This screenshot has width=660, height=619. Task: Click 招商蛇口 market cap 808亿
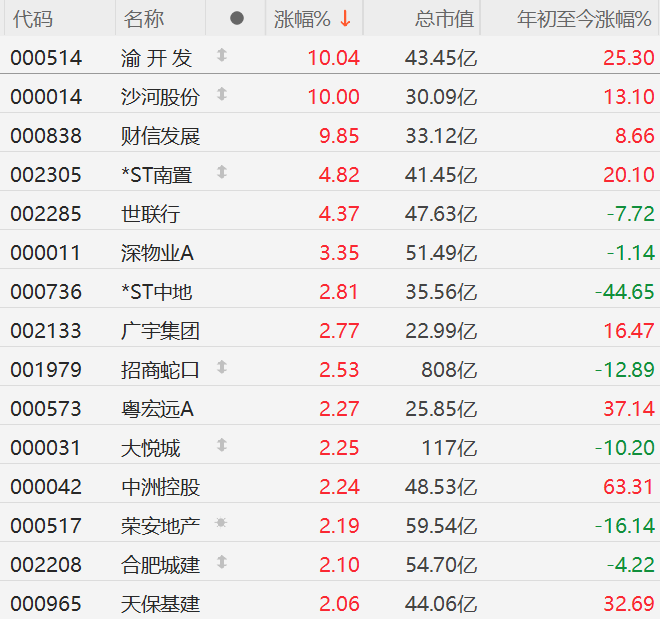[449, 370]
